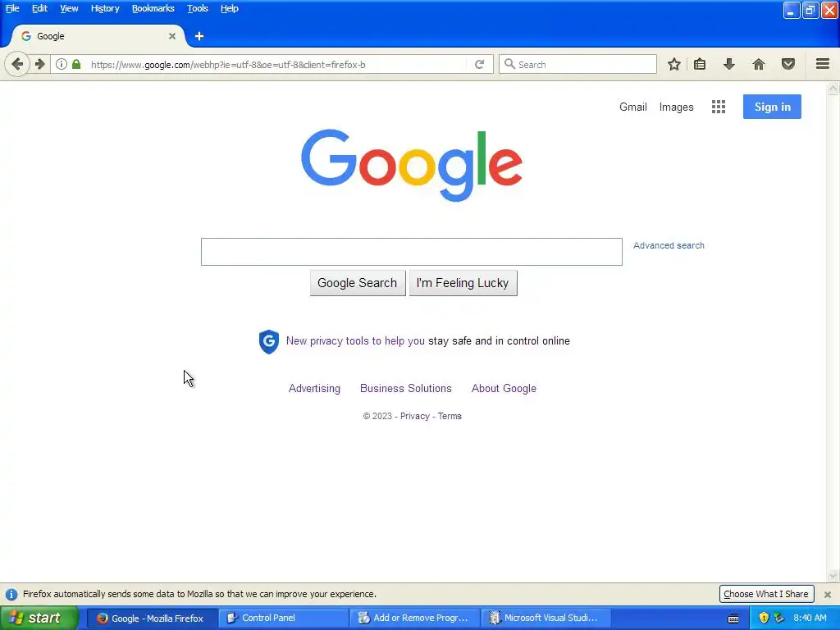The width and height of the screenshot is (840, 630).
Task: Open the Google apps grid icon
Action: [x=719, y=107]
